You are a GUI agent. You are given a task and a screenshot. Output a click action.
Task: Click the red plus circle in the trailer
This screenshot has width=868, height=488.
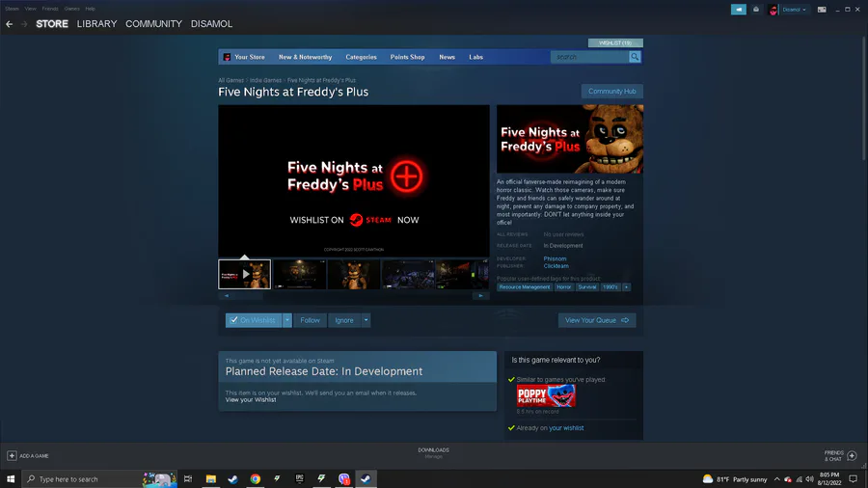click(x=407, y=176)
